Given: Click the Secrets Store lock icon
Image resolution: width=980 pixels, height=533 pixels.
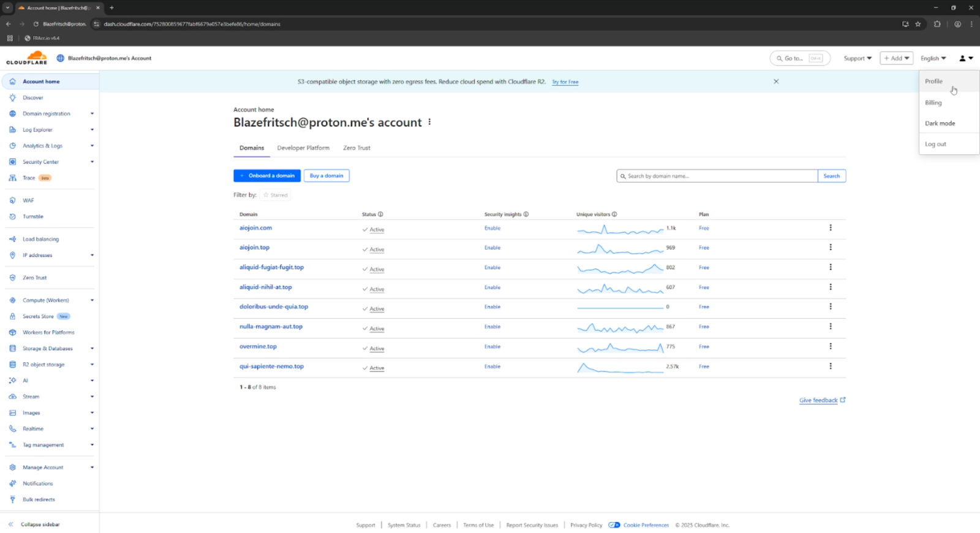Looking at the screenshot, I should pos(12,316).
